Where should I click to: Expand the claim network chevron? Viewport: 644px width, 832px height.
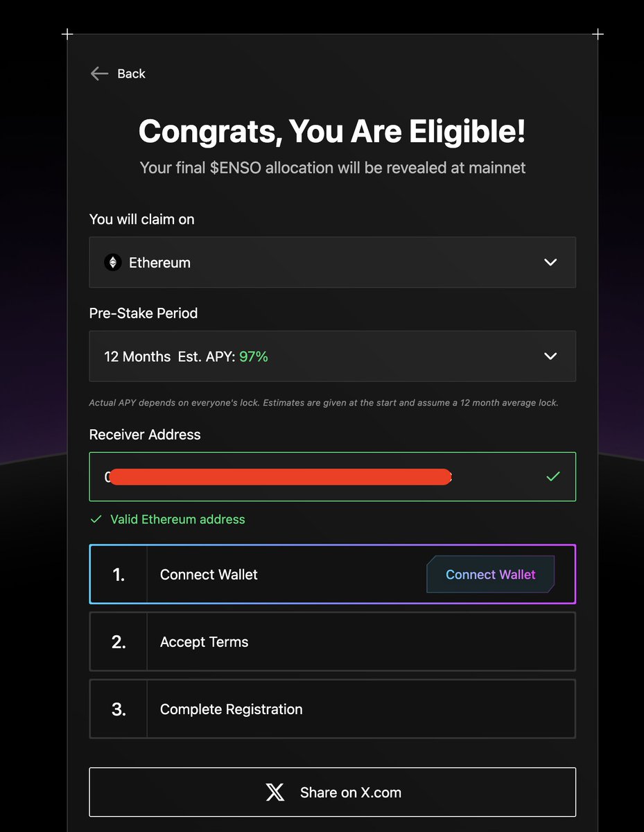coord(550,263)
